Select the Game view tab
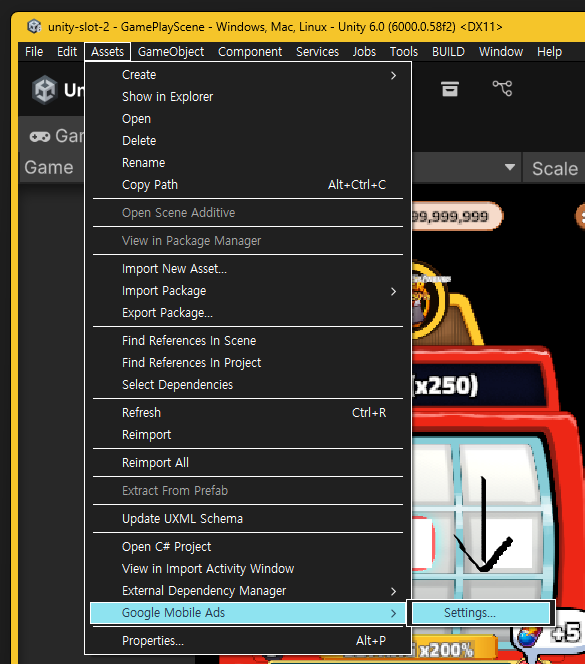This screenshot has height=664, width=585. click(53, 136)
